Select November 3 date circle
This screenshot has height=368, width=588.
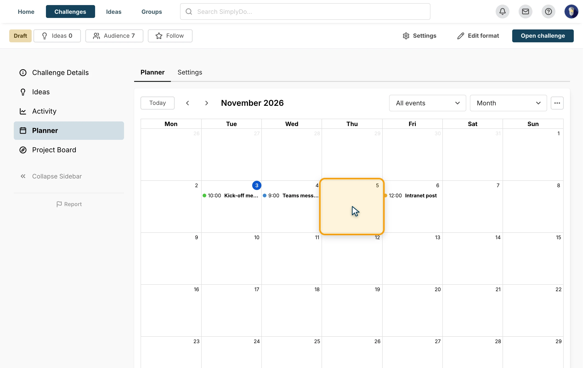(257, 185)
